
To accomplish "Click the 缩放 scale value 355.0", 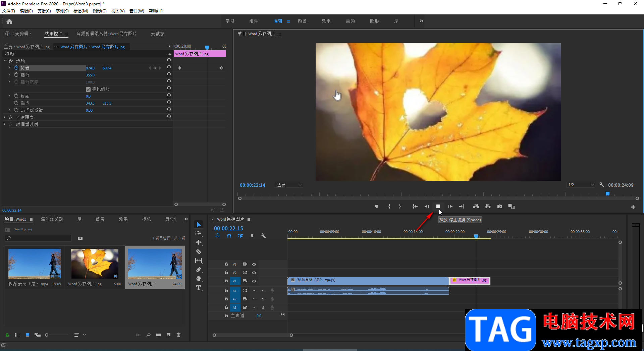I will [90, 75].
